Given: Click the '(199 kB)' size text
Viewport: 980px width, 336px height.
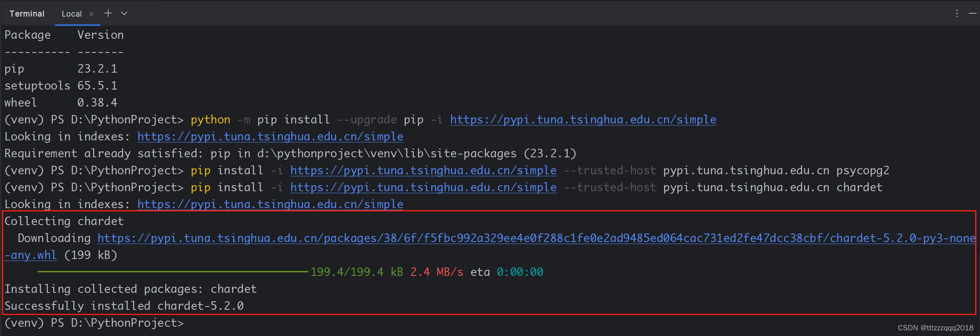Looking at the screenshot, I should tap(91, 255).
